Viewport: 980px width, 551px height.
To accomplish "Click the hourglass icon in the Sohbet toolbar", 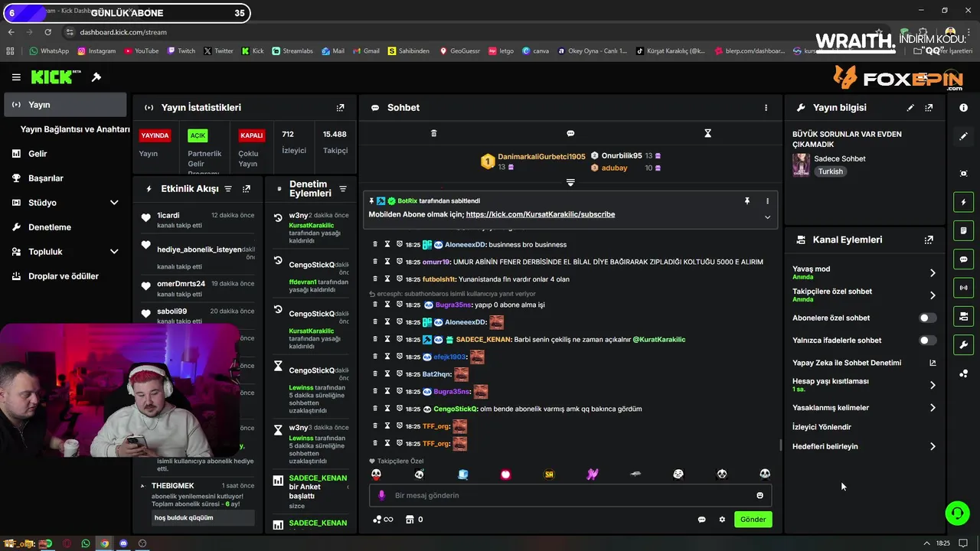I will click(x=707, y=133).
